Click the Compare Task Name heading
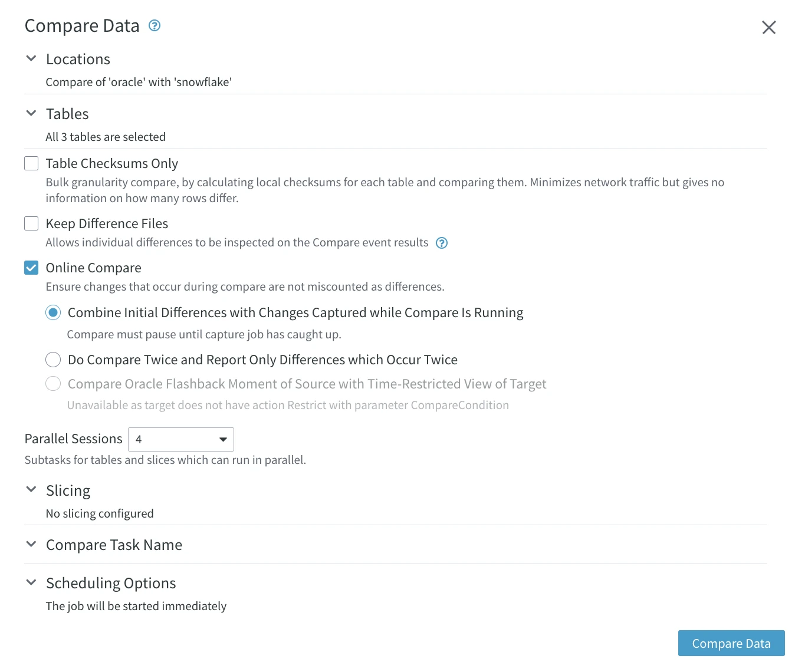The width and height of the screenshot is (795, 672). click(114, 545)
